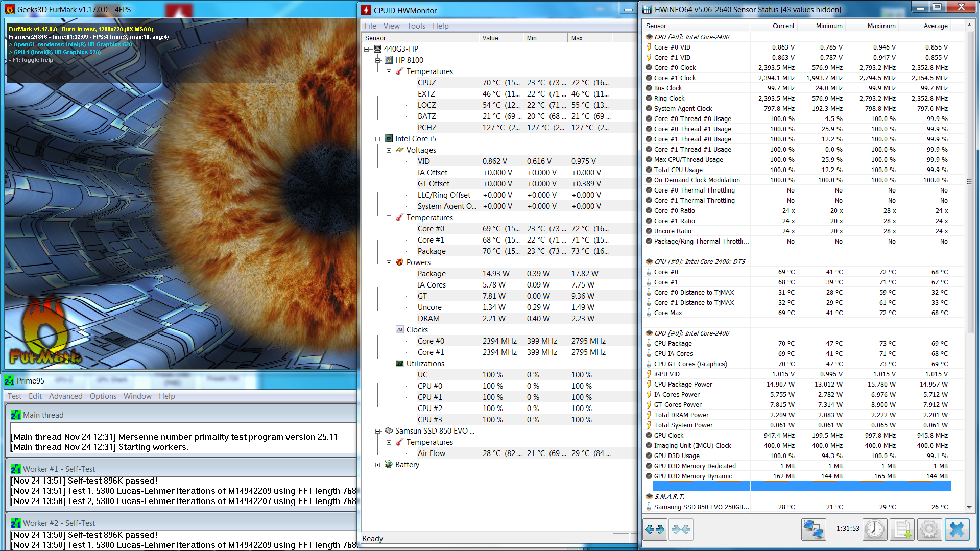Open HWMonitor Tools menu
The height and width of the screenshot is (551, 980).
[x=416, y=26]
